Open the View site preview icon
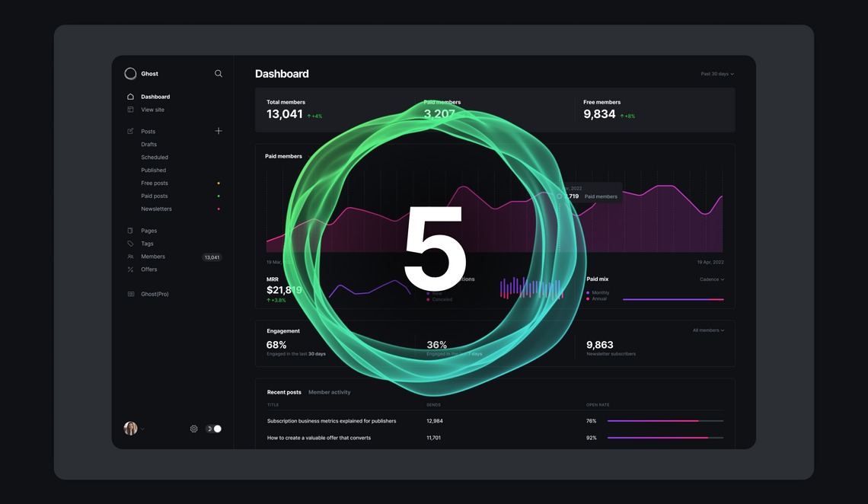The height and width of the screenshot is (504, 868). (130, 109)
